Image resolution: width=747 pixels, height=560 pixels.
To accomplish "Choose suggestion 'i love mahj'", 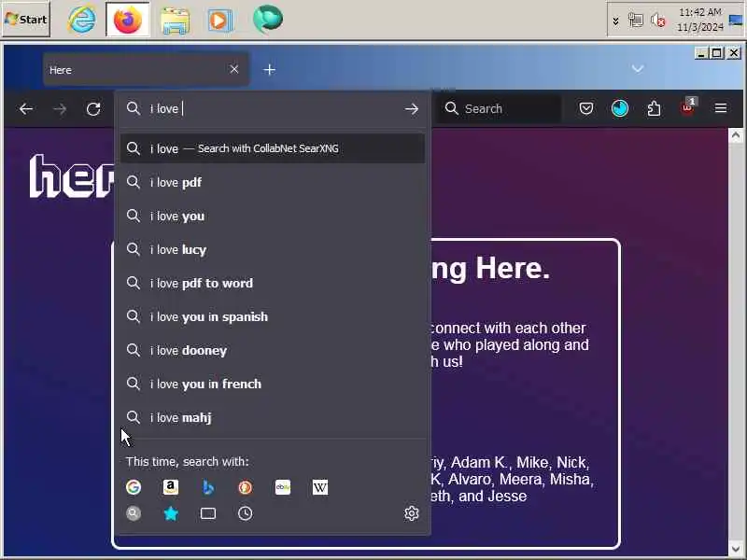I will click(272, 417).
